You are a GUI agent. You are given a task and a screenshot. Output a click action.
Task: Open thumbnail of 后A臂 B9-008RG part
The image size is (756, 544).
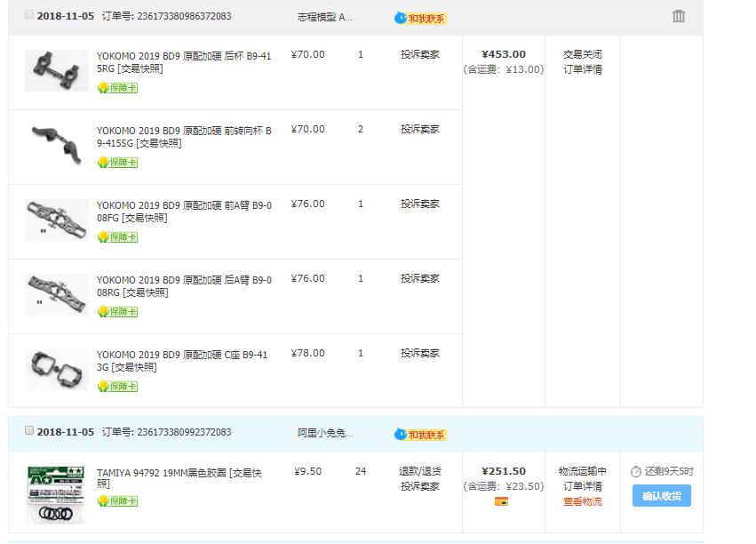pos(56,295)
